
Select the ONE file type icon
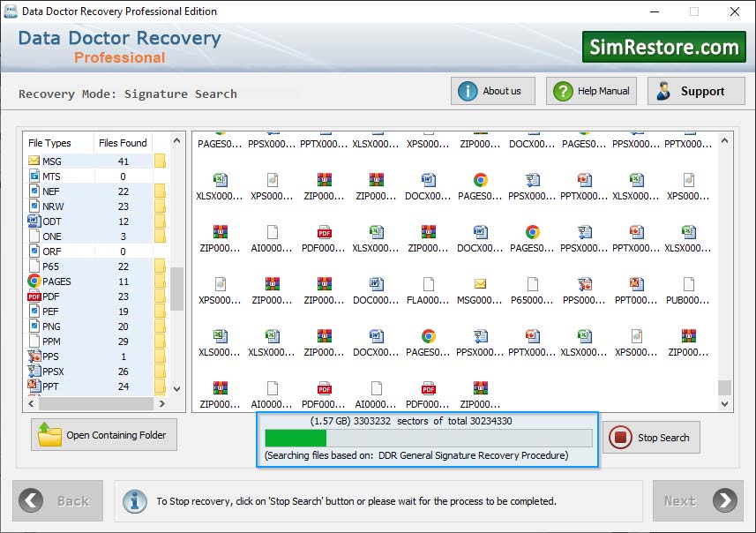coord(34,236)
